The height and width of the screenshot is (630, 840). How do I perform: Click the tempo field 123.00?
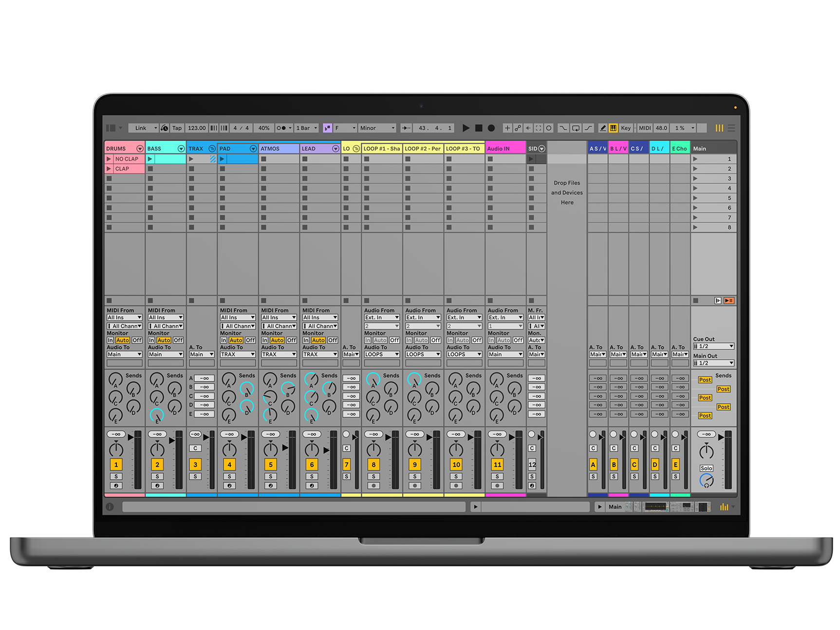[x=197, y=128]
